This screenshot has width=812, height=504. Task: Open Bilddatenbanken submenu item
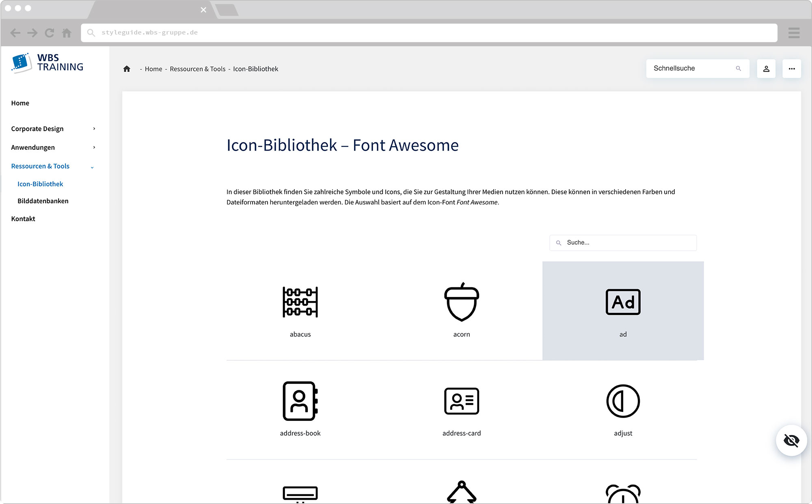click(x=43, y=201)
